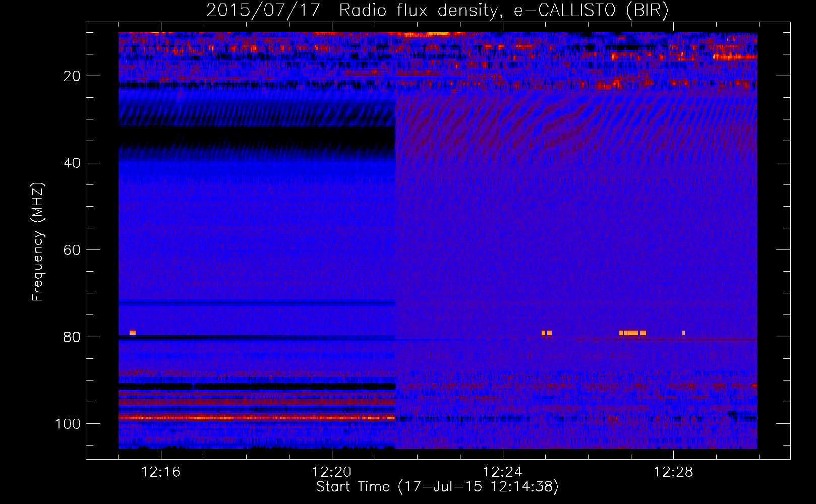Click the 'Start Time (17-Jul-15 12:14:38)' axis label
816x504 pixels.
pos(437,486)
